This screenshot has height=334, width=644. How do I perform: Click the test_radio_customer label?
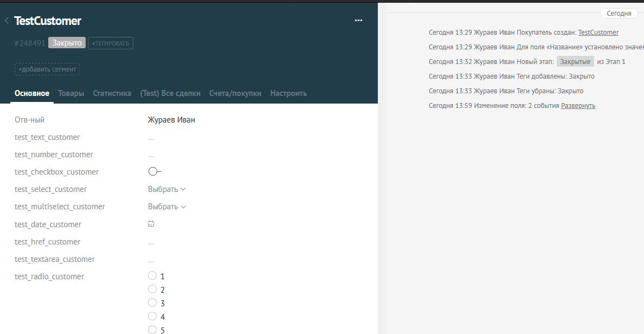(x=49, y=277)
